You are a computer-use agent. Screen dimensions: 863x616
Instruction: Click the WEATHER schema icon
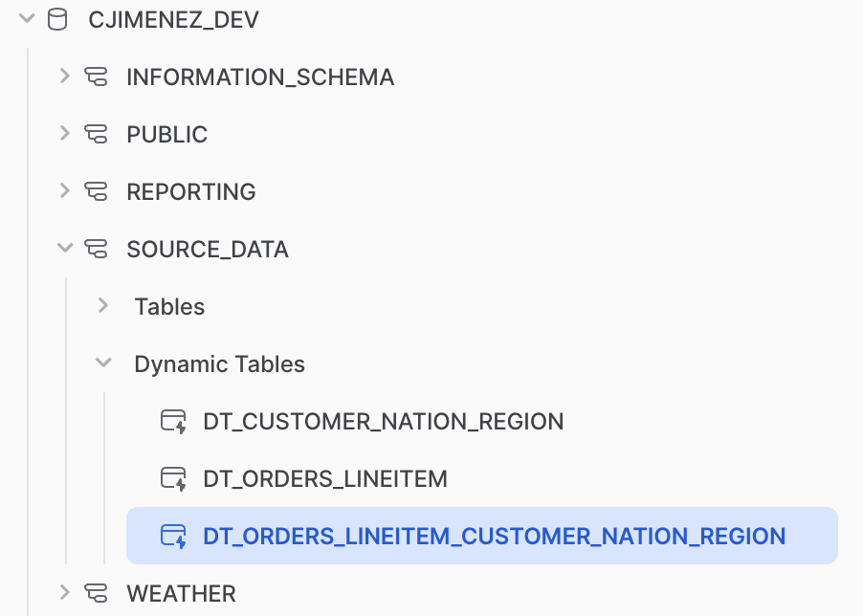pos(96,593)
